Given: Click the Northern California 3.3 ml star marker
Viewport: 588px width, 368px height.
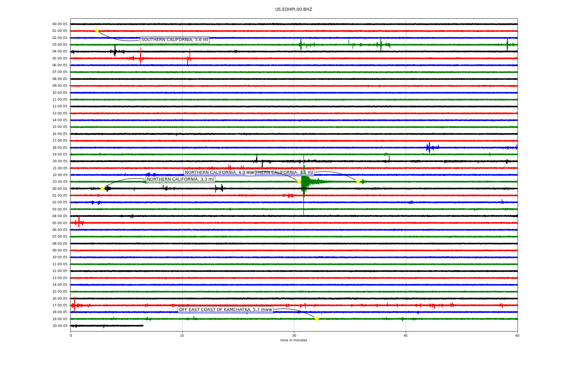Looking at the screenshot, I should point(102,189).
